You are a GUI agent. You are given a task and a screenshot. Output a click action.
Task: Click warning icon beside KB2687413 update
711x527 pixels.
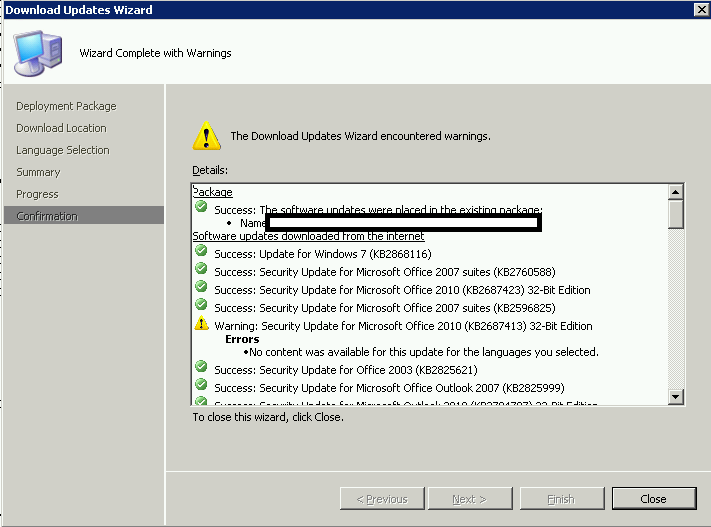coord(201,323)
